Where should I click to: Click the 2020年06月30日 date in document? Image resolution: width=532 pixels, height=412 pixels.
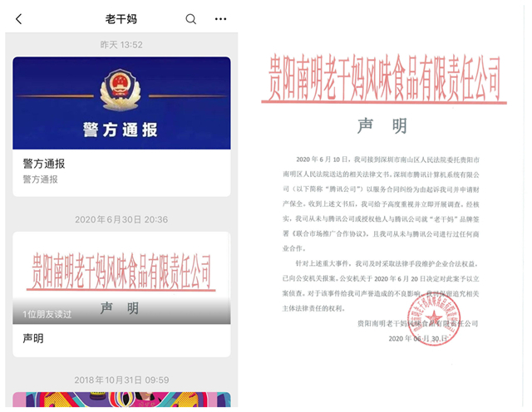418,338
